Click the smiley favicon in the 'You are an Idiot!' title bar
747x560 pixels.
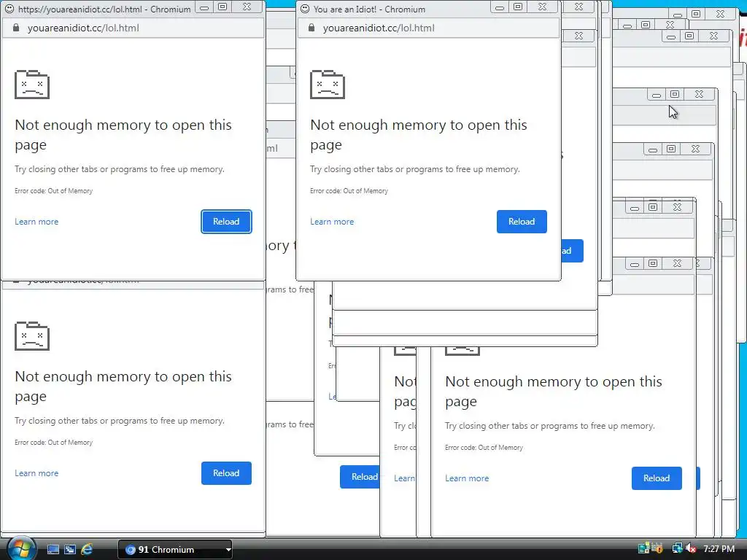point(305,9)
